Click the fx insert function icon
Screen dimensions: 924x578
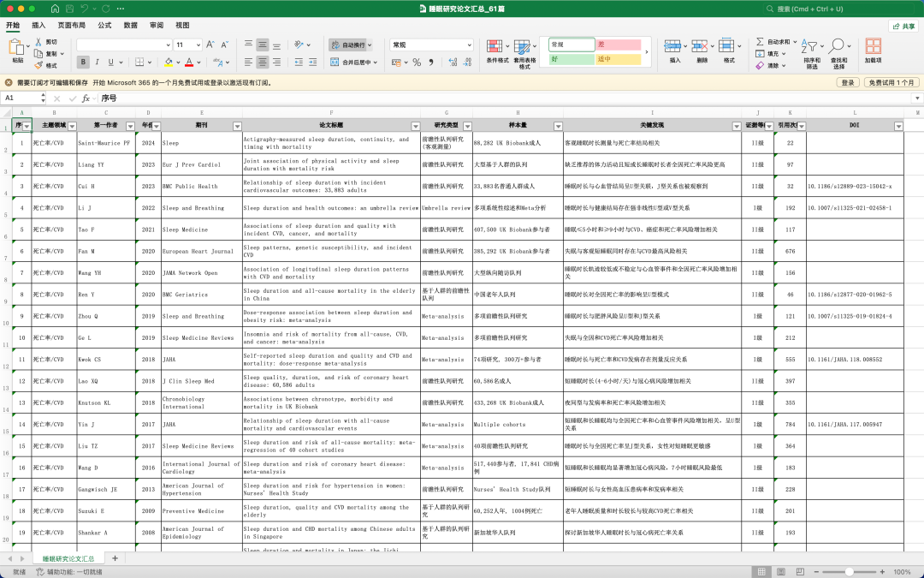point(86,98)
